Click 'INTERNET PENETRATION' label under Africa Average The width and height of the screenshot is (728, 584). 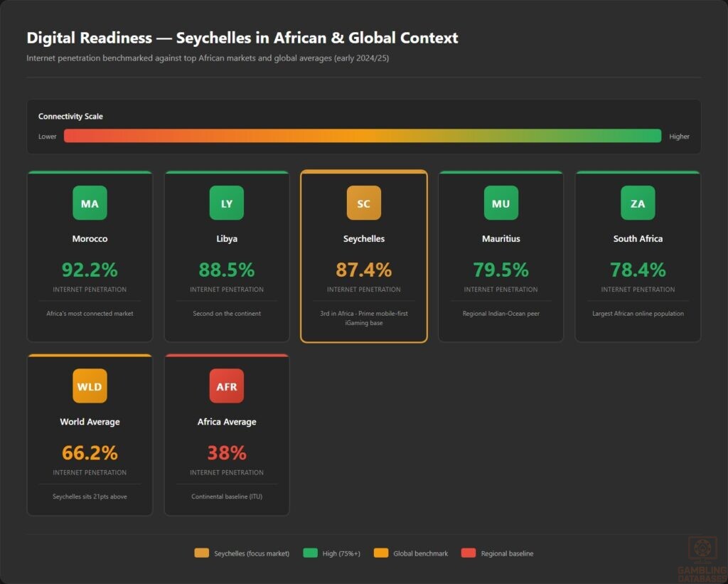click(227, 472)
